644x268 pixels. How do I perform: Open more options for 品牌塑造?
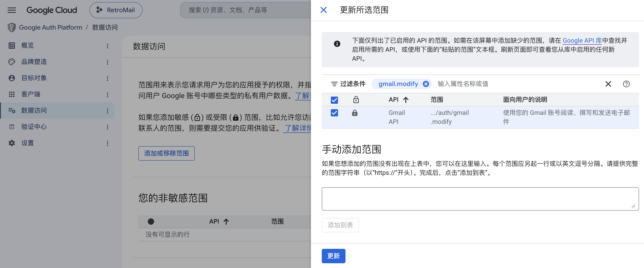108,62
